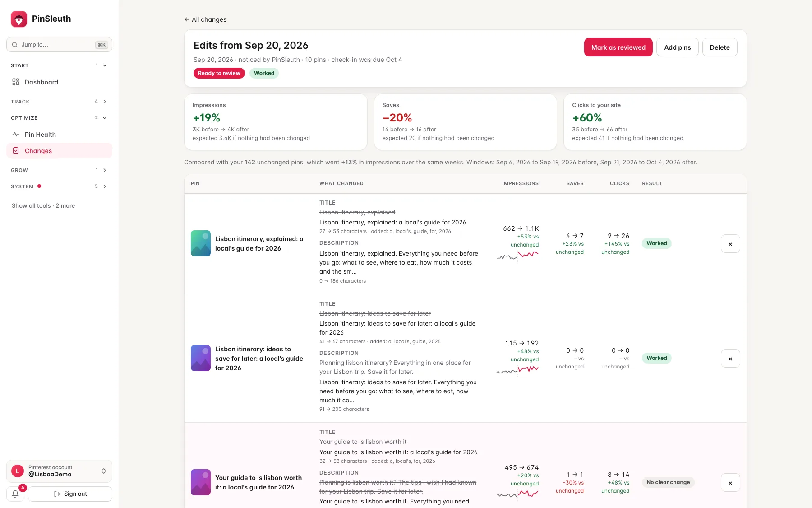Click the Saves −20% summary card

click(x=466, y=122)
